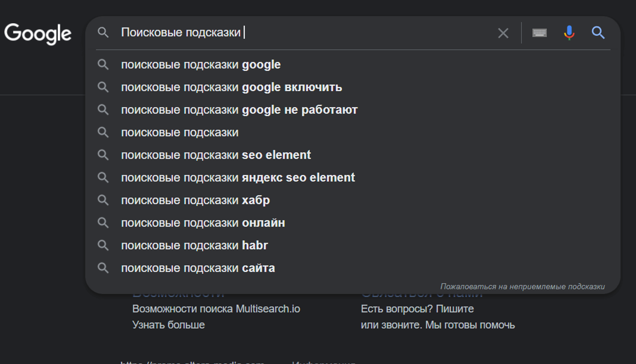The image size is (636, 364).
Task: Click the Google logo
Action: pyautogui.click(x=38, y=34)
